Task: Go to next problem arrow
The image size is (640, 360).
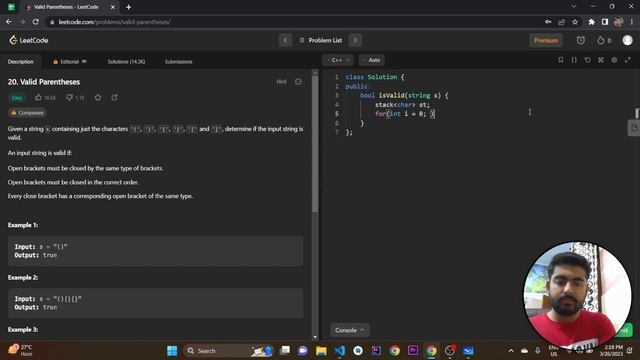Action: click(x=355, y=40)
